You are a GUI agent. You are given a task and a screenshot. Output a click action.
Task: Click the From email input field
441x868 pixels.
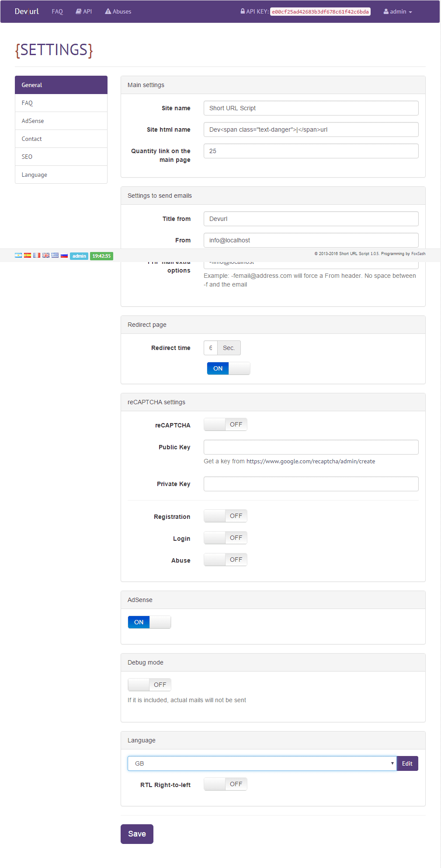311,240
